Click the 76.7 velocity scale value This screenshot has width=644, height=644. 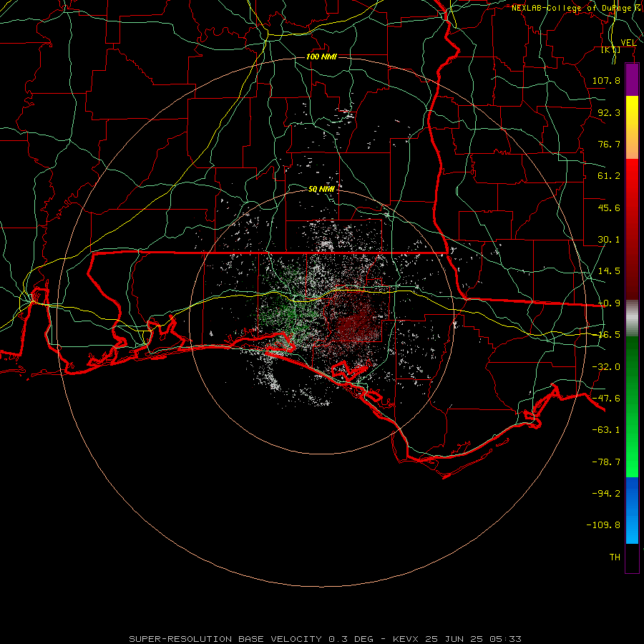[609, 144]
